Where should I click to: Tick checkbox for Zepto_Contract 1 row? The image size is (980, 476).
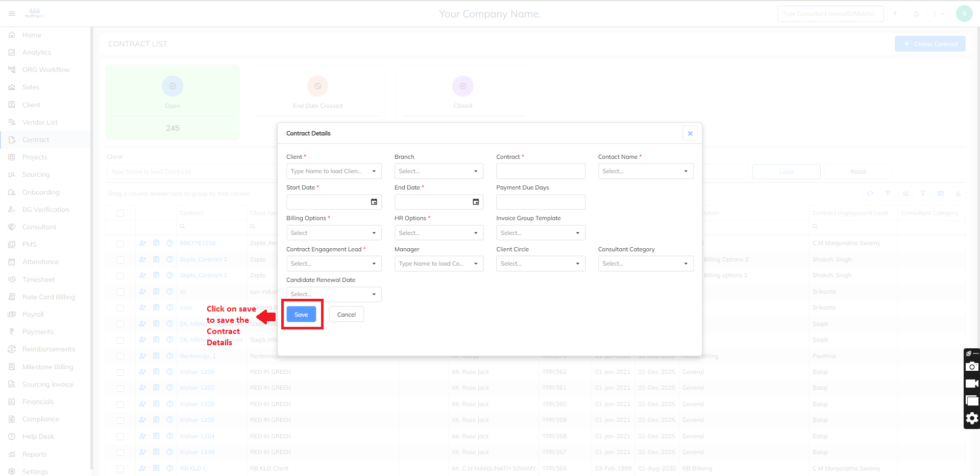120,276
